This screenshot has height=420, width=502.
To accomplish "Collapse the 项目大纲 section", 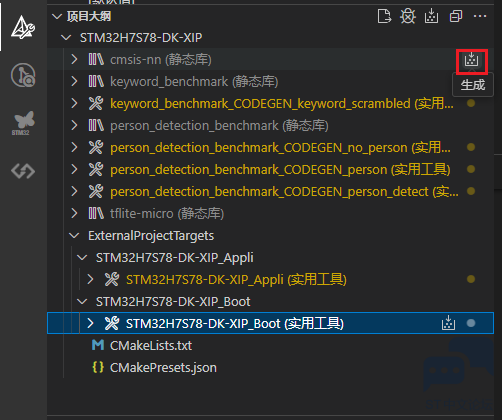I will click(x=57, y=16).
